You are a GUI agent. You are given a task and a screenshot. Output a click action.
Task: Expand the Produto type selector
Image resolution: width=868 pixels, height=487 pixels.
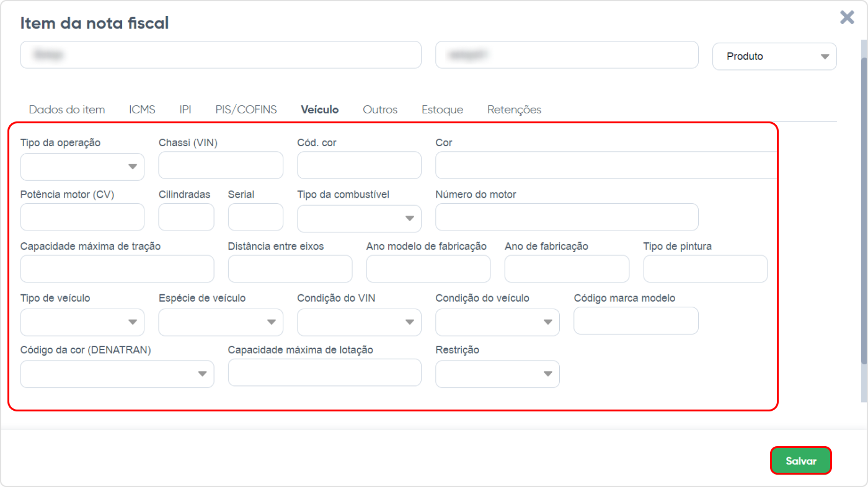(x=774, y=56)
